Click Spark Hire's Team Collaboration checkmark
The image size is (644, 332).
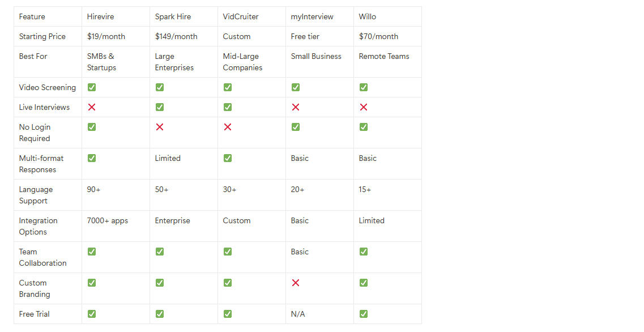pos(160,252)
